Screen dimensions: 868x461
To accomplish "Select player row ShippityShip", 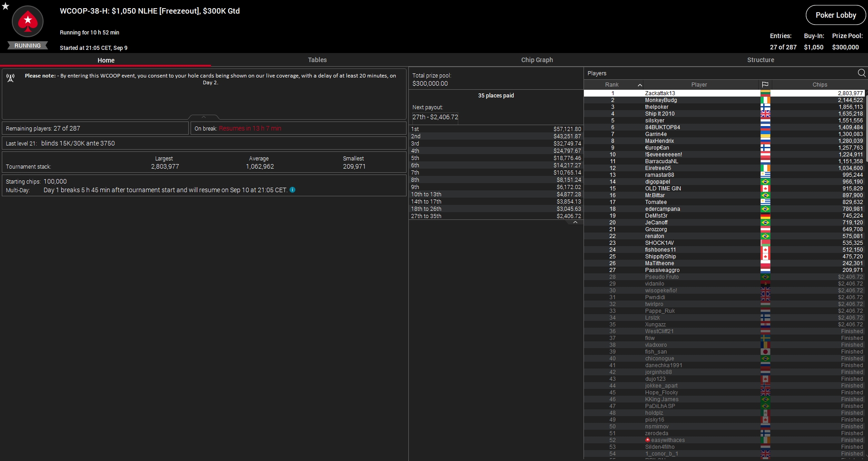I will 724,257.
